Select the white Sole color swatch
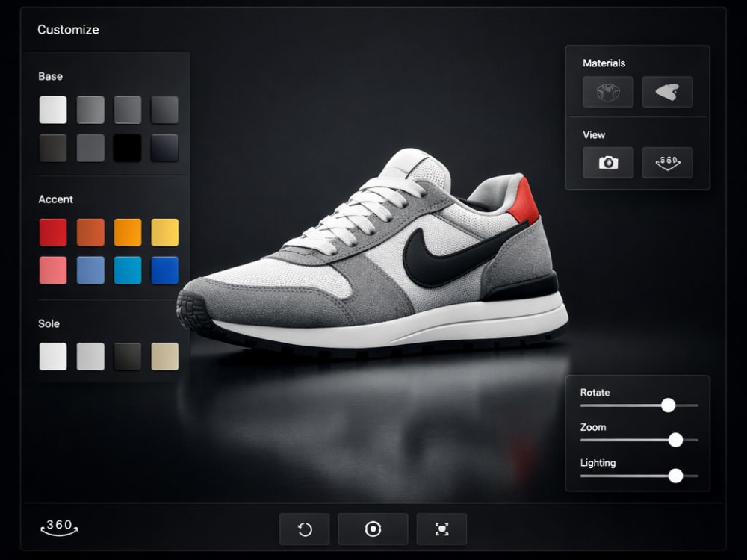The width and height of the screenshot is (747, 560). (x=53, y=356)
